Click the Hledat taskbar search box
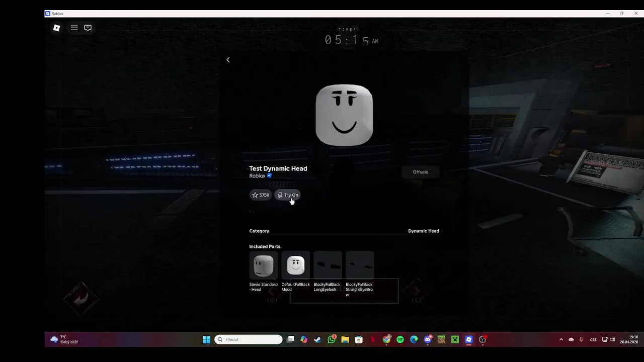The width and height of the screenshot is (644, 362). tap(249, 339)
